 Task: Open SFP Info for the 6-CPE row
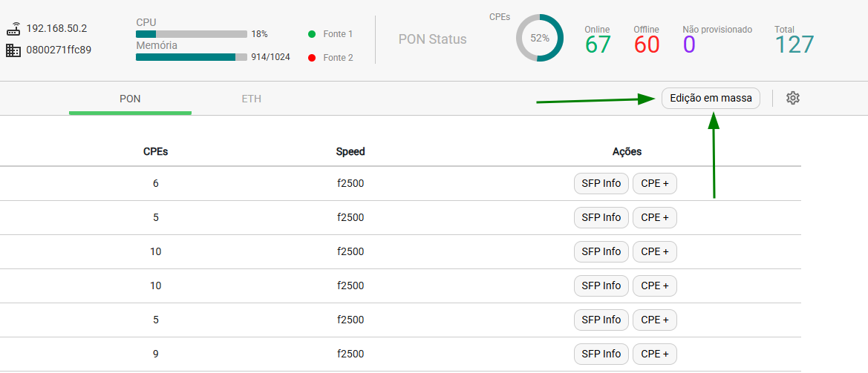pyautogui.click(x=601, y=183)
